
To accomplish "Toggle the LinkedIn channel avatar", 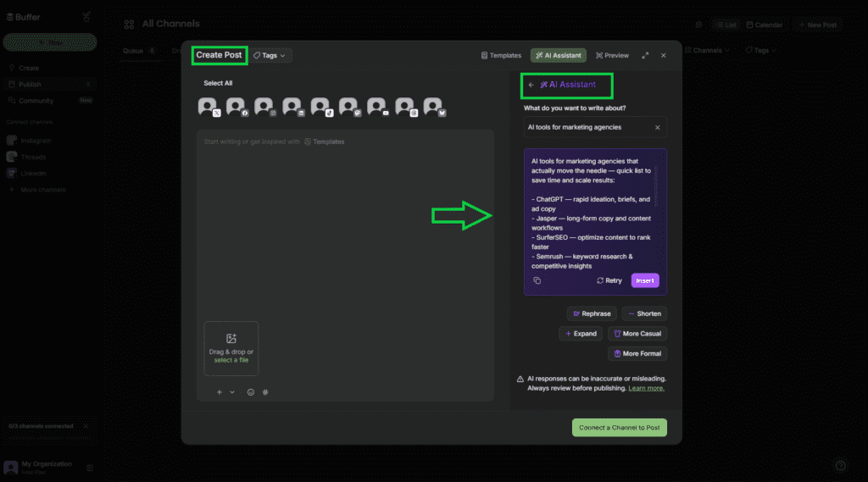I will click(x=293, y=106).
